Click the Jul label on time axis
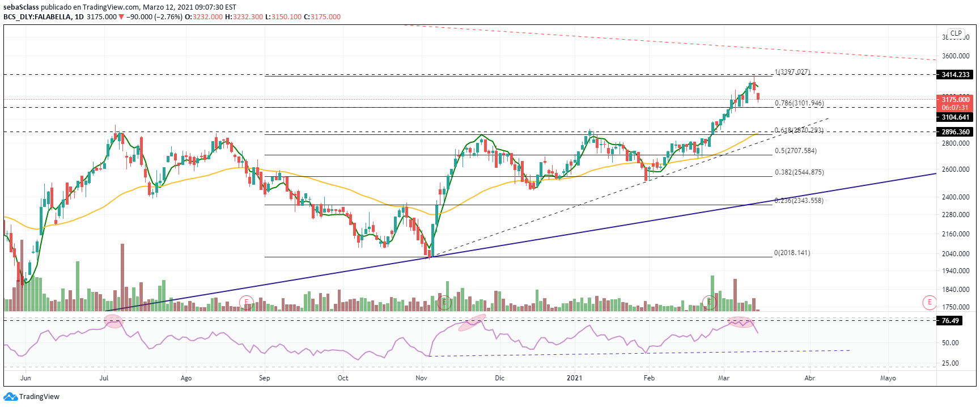The height and width of the screenshot is (407, 980). coord(104,378)
